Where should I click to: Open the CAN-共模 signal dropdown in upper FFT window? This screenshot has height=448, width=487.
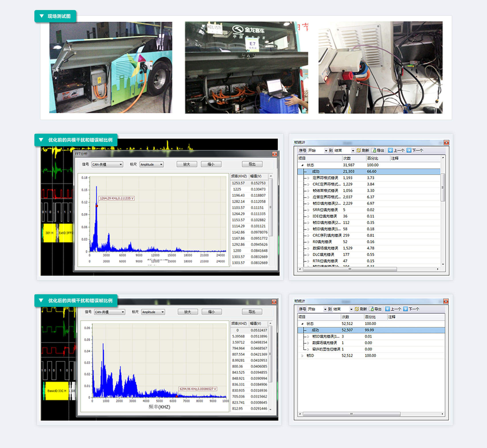(121, 164)
